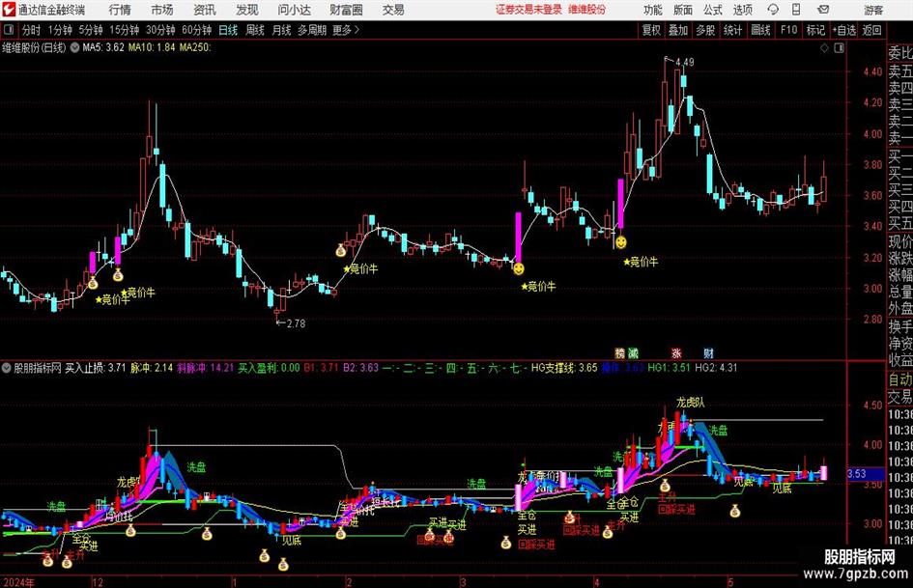Switch to 30分钟 period tab

(160, 30)
